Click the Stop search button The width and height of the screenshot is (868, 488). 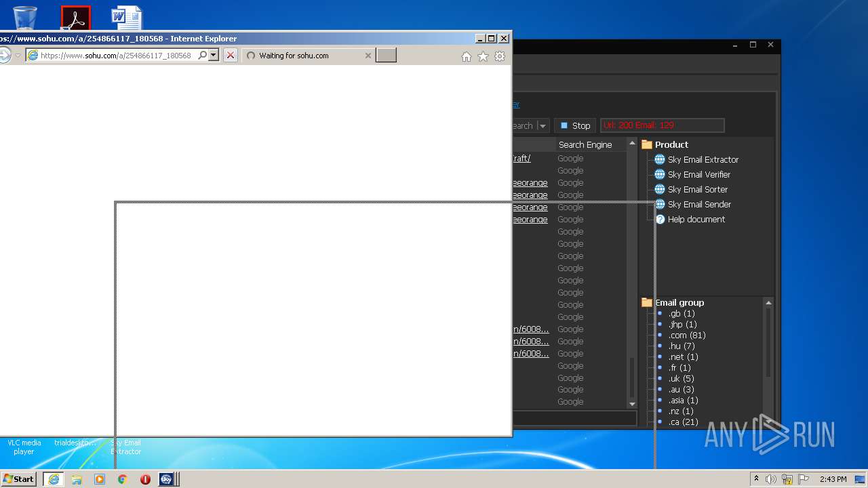click(x=575, y=125)
